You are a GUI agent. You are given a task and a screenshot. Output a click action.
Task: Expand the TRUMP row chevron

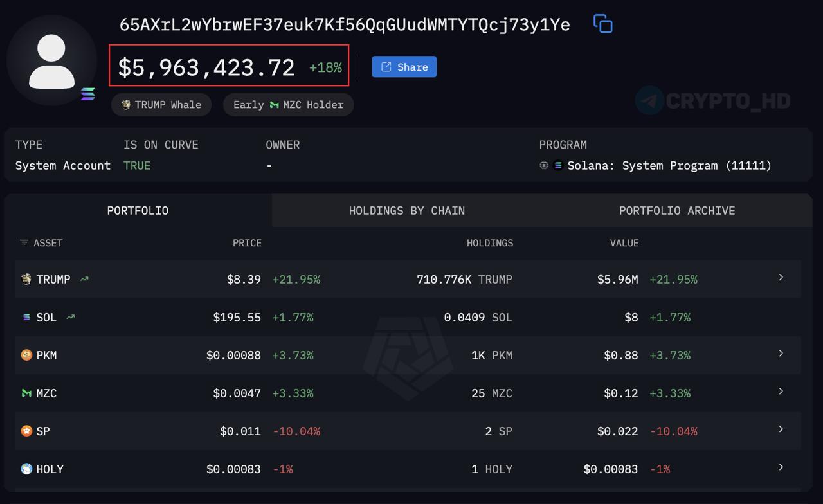(781, 277)
